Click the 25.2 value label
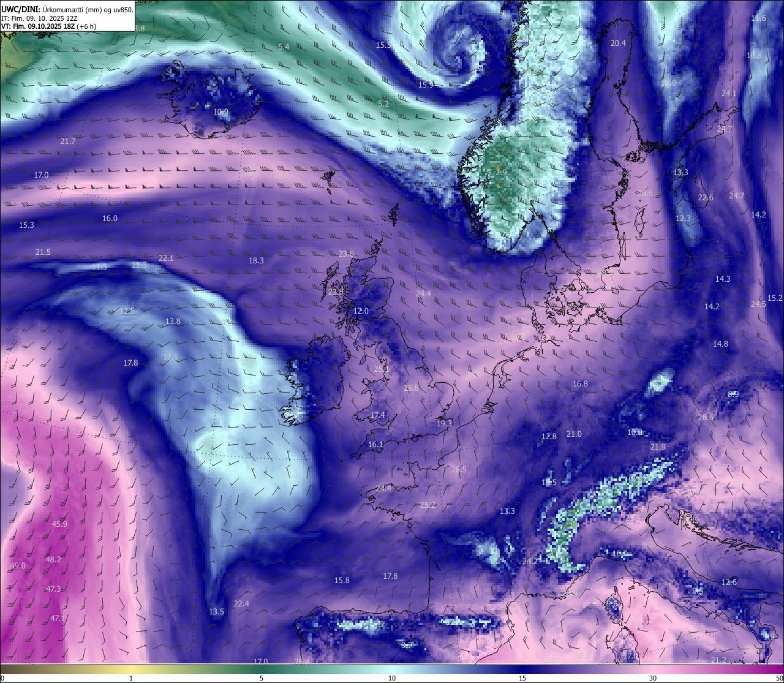 (428, 505)
